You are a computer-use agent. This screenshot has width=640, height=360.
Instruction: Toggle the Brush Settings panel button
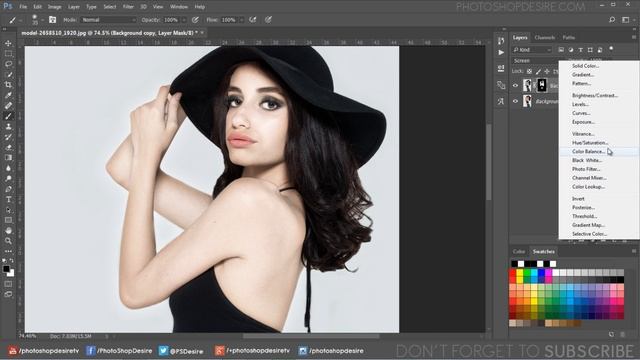53,20
